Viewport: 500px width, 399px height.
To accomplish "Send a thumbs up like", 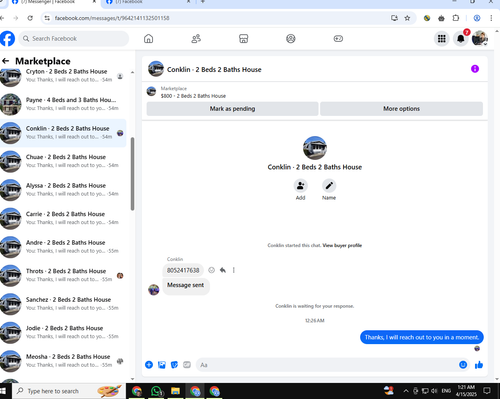I will click(479, 365).
